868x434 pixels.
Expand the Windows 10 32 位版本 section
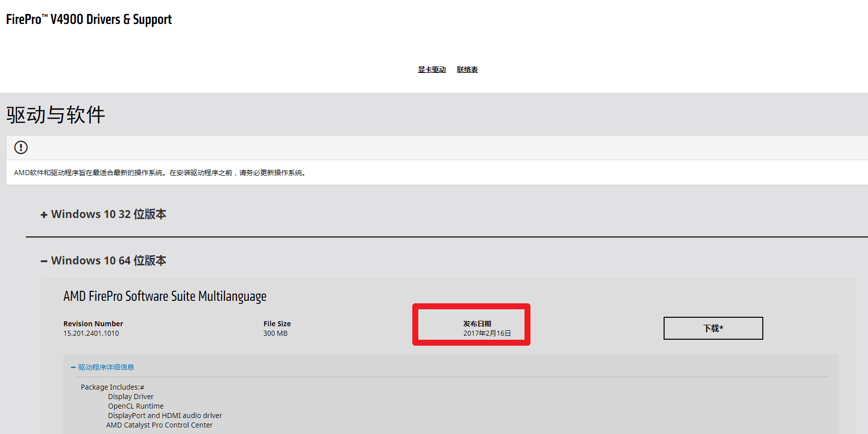point(104,214)
